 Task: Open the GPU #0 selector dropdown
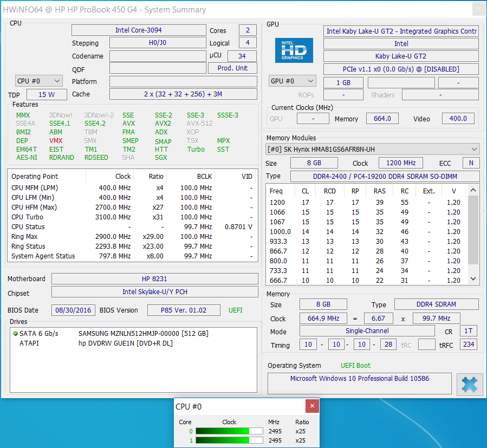pos(293,81)
